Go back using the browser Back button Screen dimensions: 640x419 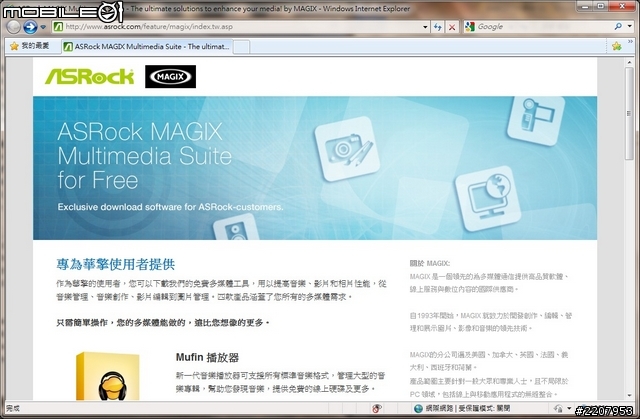13,27
